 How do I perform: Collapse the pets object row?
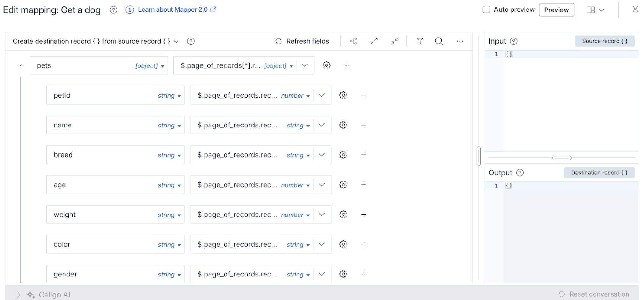22,65
